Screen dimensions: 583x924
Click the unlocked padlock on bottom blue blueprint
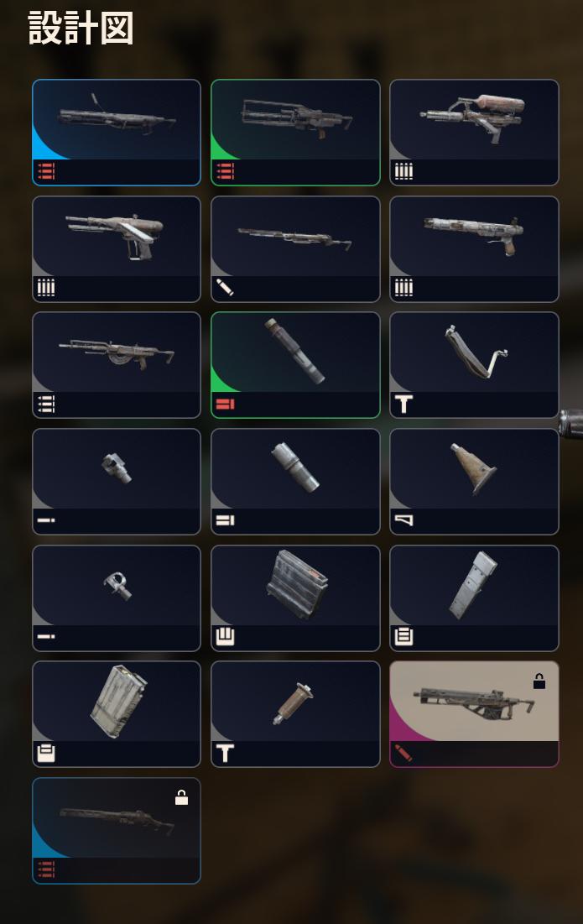[x=181, y=797]
